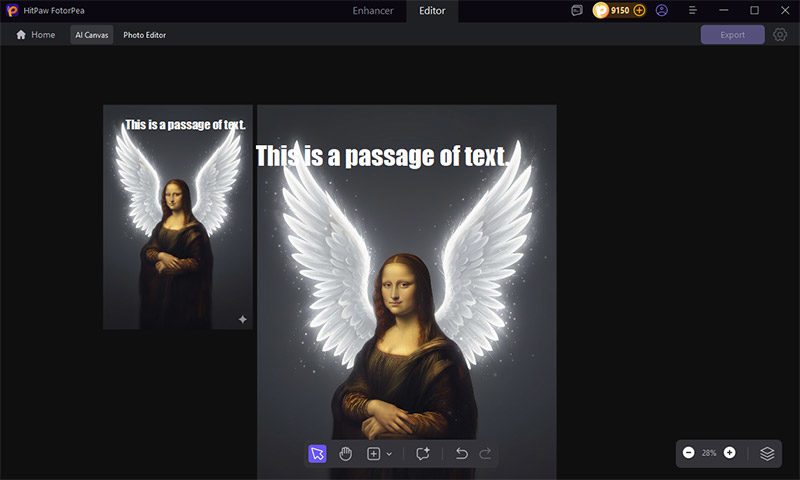Click the HitPaw FotorPea logo icon

coord(12,10)
